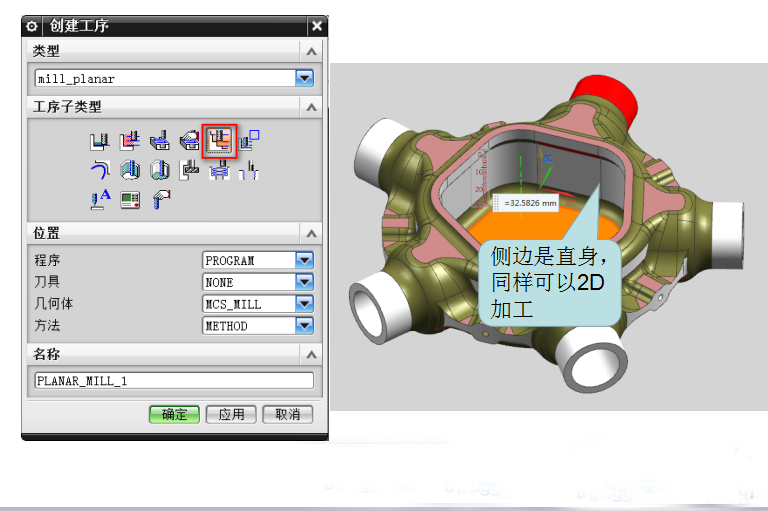Image resolution: width=768 pixels, height=511 pixels.
Task: Select the Hole Milling subtype icon
Action: [219, 171]
